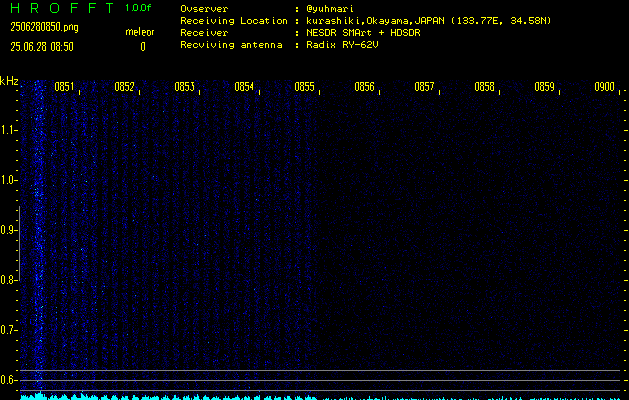The image size is (629, 400).
Task: Click the 1.0 kHz axis label
Action: click(9, 180)
